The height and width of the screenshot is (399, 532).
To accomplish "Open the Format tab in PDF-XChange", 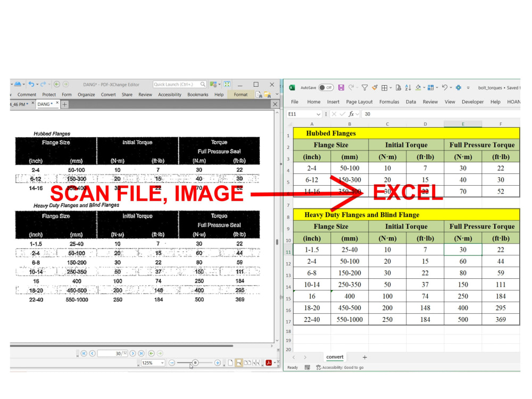I will point(240,95).
